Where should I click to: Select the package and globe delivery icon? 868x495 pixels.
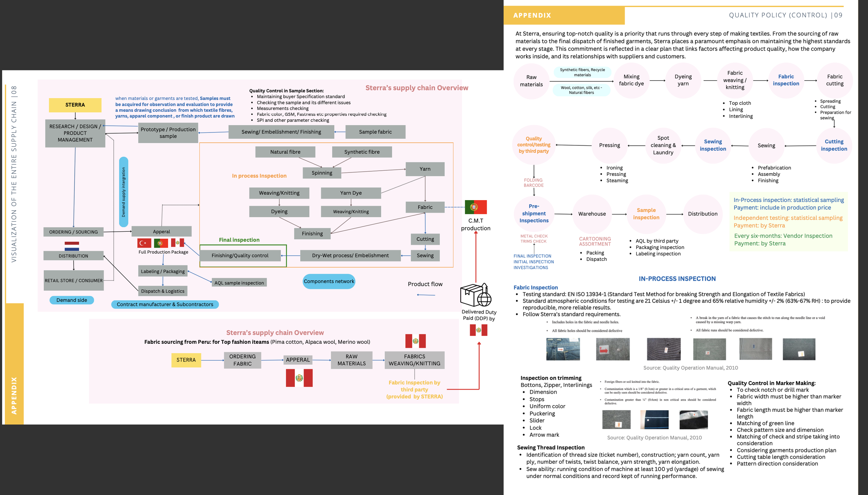476,295
